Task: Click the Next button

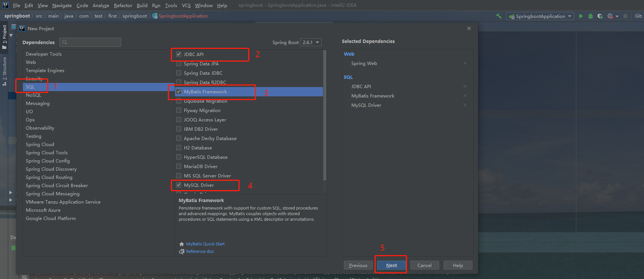Action: pyautogui.click(x=391, y=265)
